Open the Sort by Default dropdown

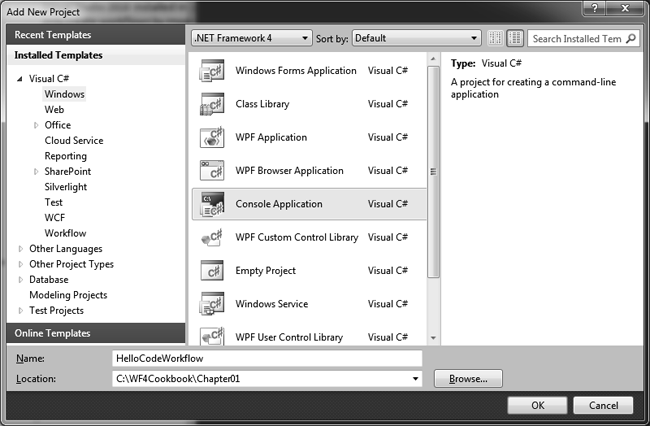417,38
